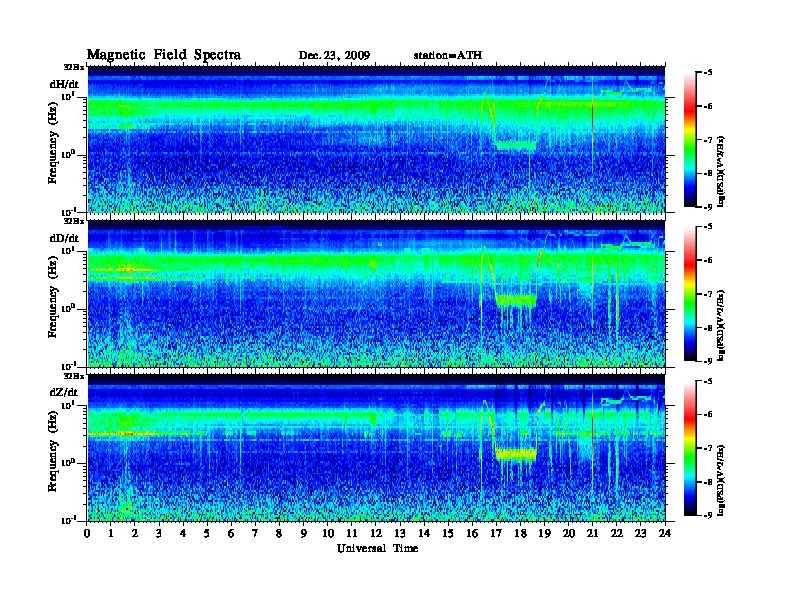Click the log(PSD) label on the dD/dt color bar
The image size is (792, 612).
tap(721, 325)
